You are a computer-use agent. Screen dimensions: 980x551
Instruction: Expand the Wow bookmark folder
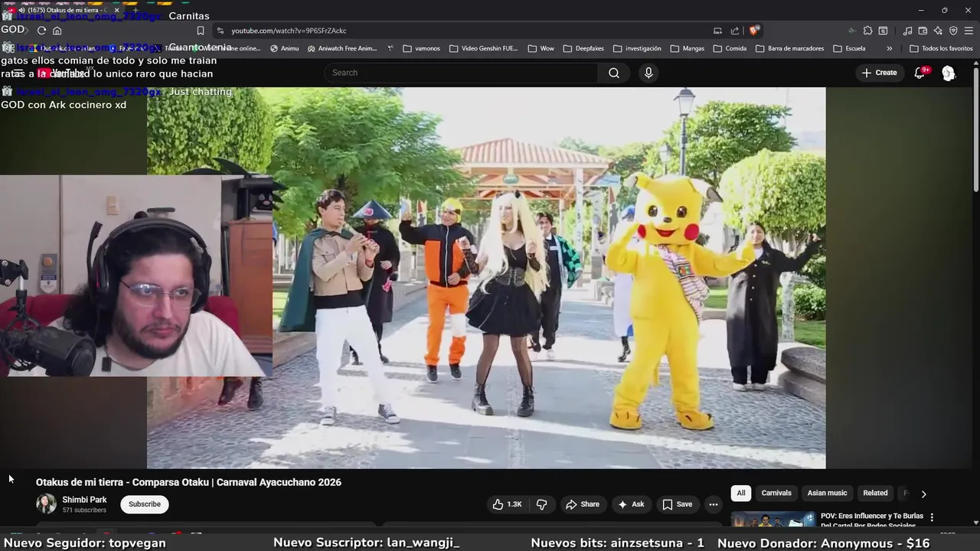click(541, 48)
